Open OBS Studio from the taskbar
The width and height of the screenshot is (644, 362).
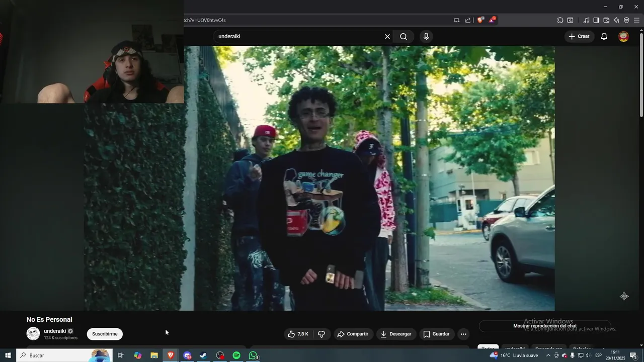tap(220, 355)
